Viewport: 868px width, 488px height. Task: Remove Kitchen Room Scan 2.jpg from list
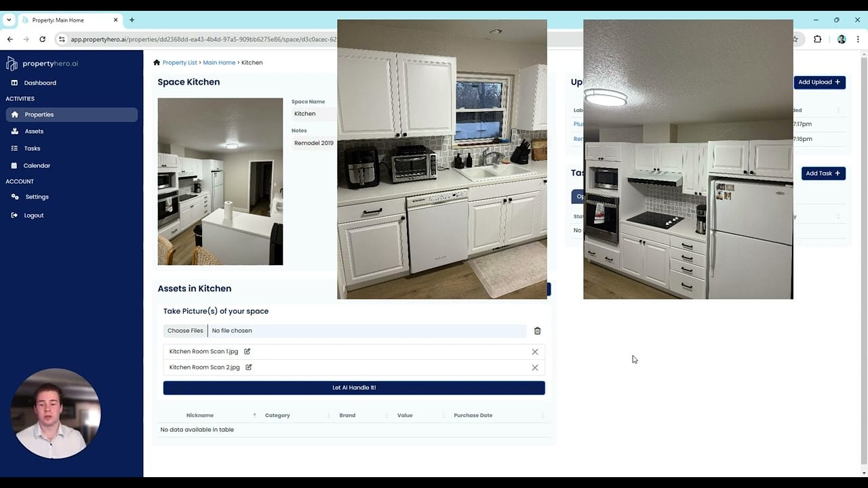pos(534,367)
